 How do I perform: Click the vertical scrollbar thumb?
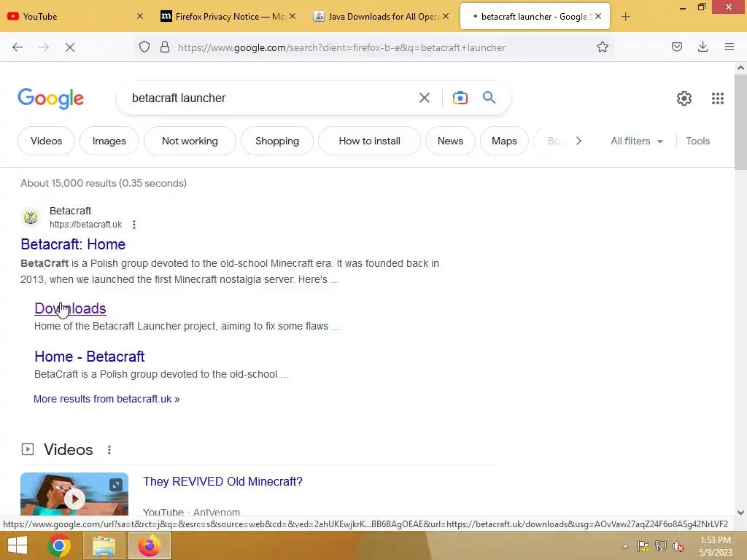tap(740, 122)
